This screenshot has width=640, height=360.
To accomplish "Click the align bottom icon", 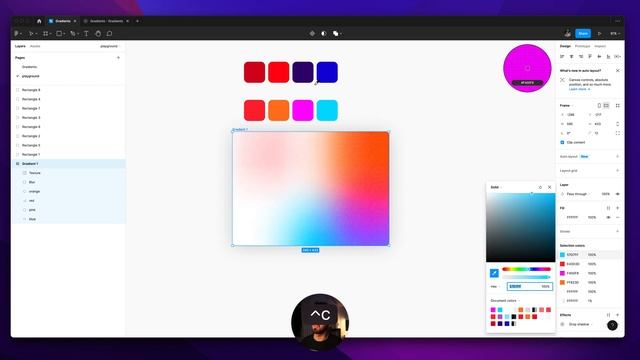I will click(x=608, y=56).
